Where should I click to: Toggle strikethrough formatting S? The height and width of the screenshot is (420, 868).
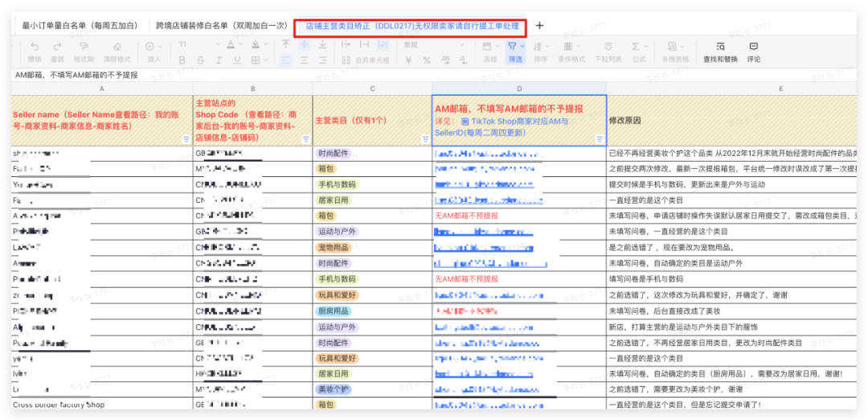pyautogui.click(x=200, y=60)
